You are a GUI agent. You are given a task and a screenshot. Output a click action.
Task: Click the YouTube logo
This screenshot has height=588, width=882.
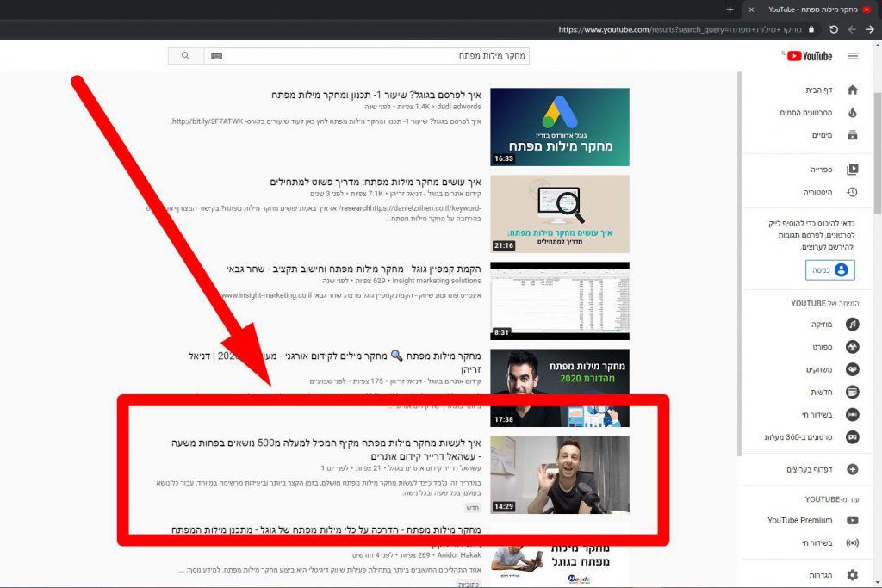point(810,56)
